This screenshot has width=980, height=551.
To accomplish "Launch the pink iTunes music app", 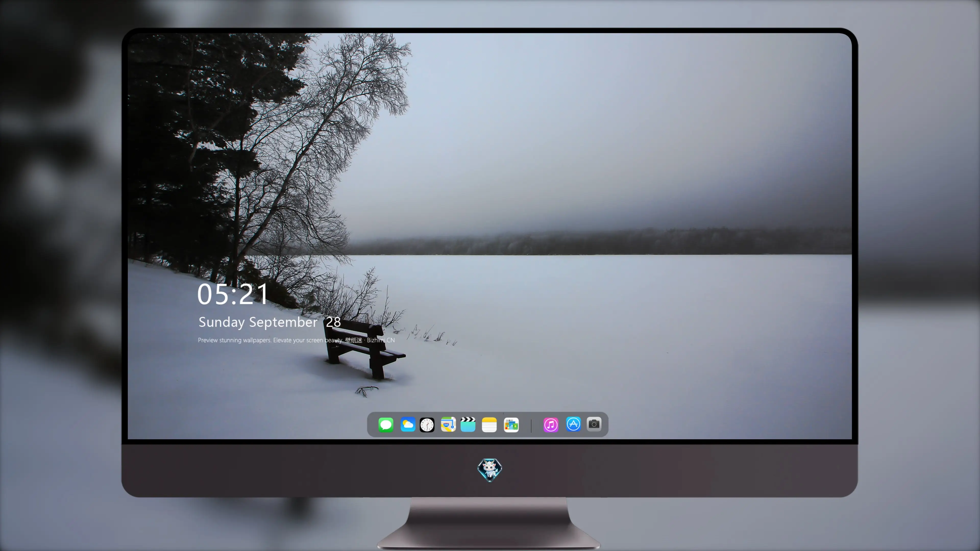I will point(551,425).
